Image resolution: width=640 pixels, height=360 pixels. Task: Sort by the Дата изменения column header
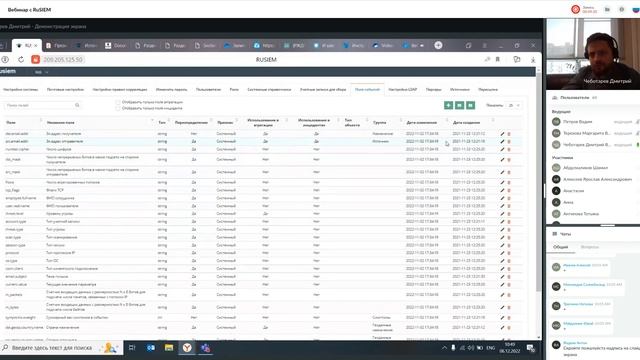pos(422,122)
